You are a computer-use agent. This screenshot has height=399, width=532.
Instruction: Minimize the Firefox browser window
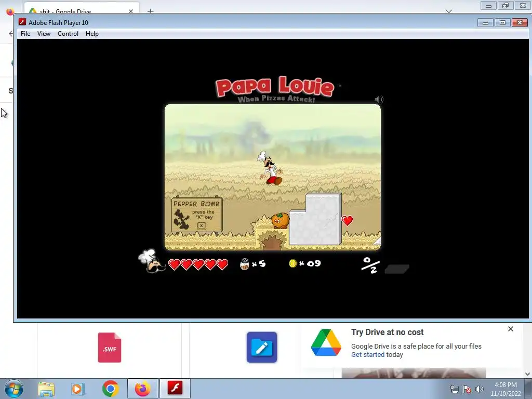(x=488, y=6)
